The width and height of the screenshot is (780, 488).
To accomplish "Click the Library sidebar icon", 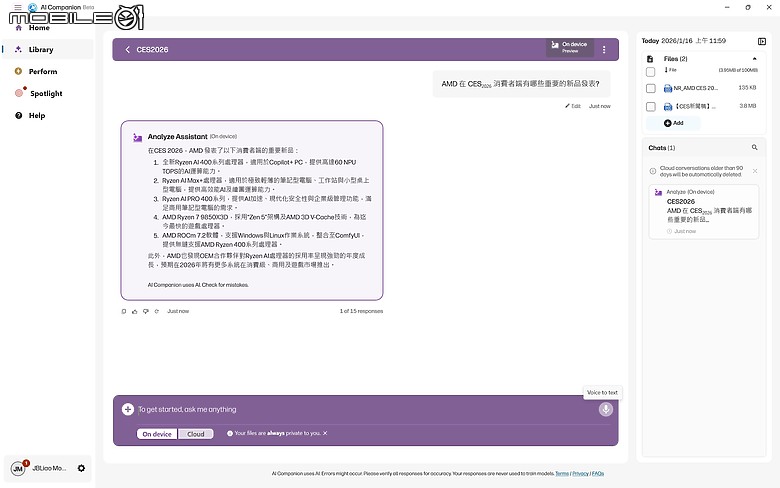I will [18, 49].
